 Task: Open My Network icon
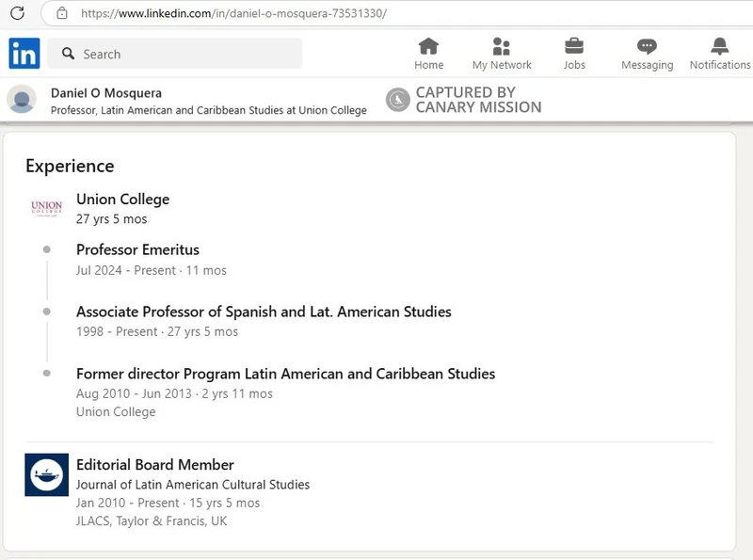click(501, 47)
